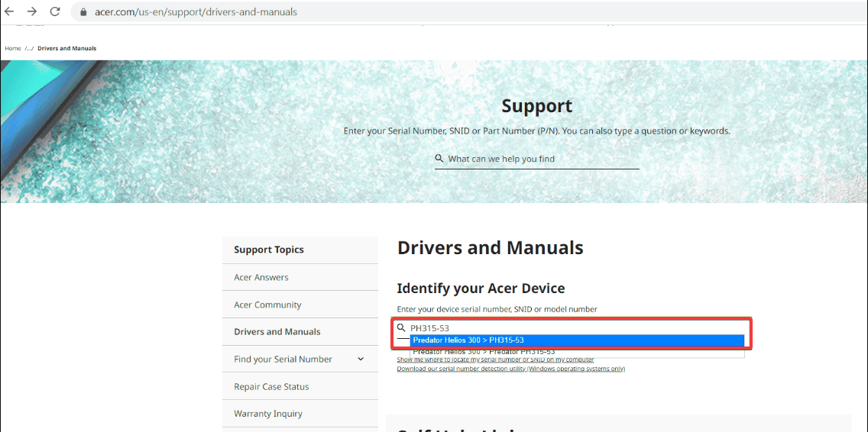Click the Support Topics sidebar heading
The width and height of the screenshot is (868, 432).
click(x=269, y=250)
